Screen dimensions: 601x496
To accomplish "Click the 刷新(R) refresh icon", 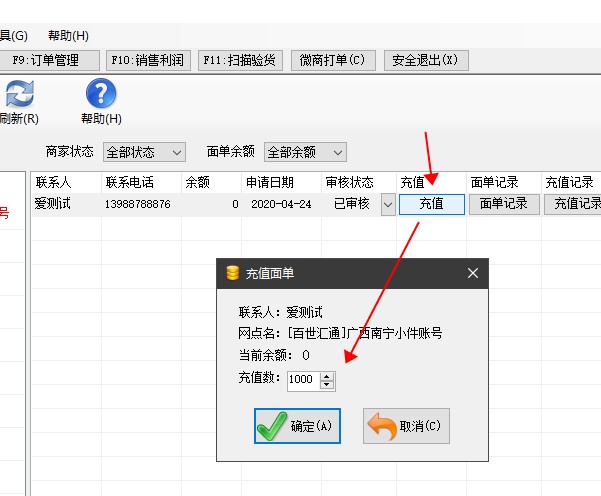I will point(19,95).
